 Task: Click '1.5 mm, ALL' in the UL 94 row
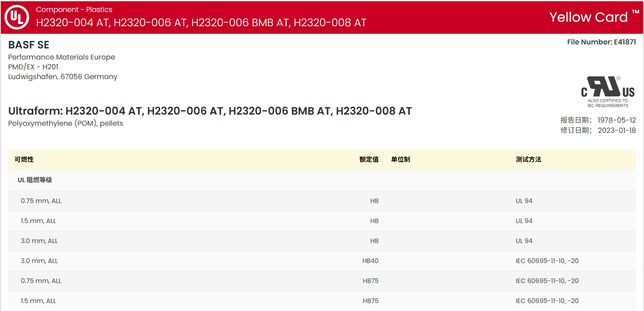click(x=39, y=221)
